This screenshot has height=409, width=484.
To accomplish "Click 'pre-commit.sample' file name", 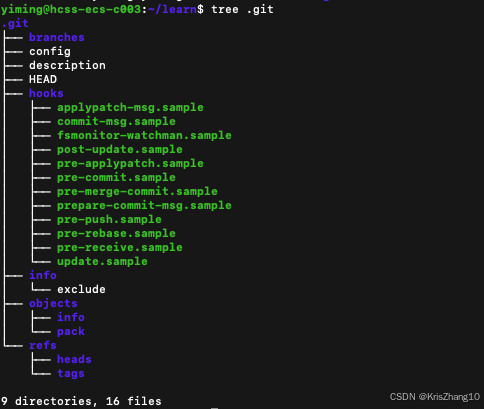I will point(116,178).
